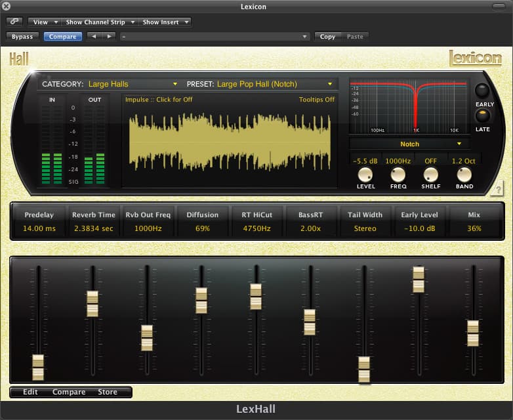Select the Predelay parameter
The width and height of the screenshot is (513, 420).
39,222
